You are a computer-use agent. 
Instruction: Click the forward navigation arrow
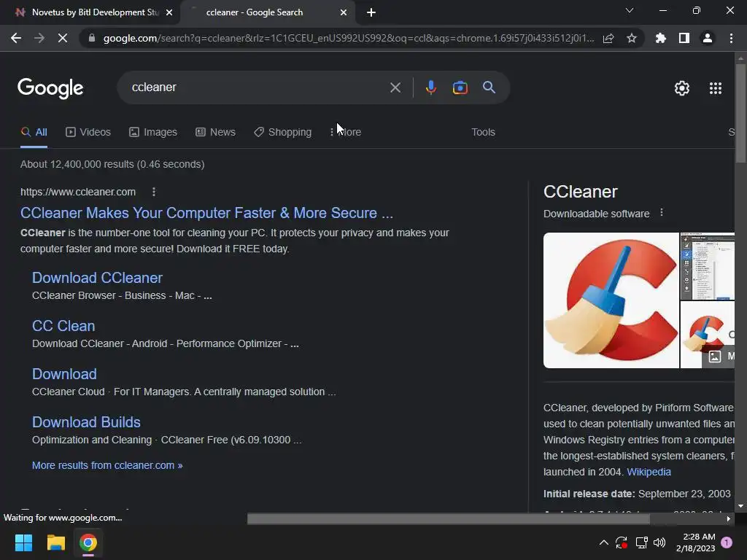(39, 38)
